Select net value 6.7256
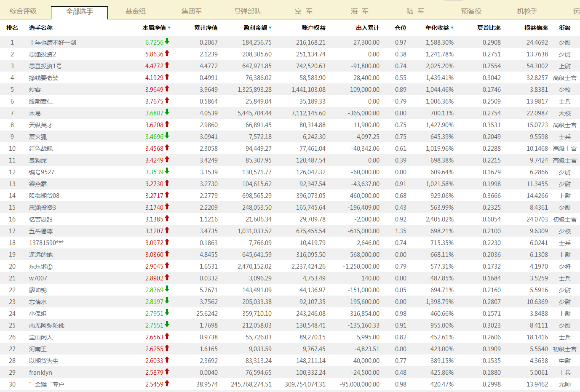580x392 pixels. click(x=154, y=43)
